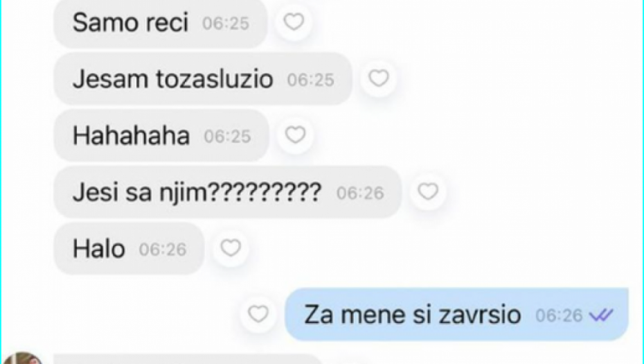Open the partially visible message beside the avatar
The width and height of the screenshot is (644, 364).
[187, 359]
